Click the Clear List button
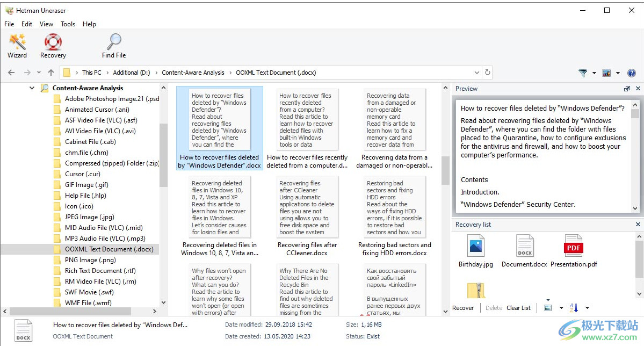The image size is (644, 346). point(518,308)
